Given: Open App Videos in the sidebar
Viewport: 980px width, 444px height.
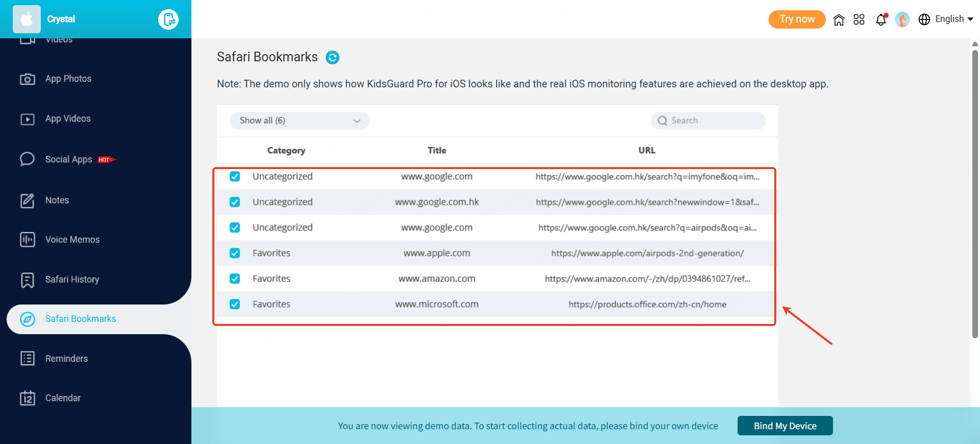Looking at the screenshot, I should point(68,119).
